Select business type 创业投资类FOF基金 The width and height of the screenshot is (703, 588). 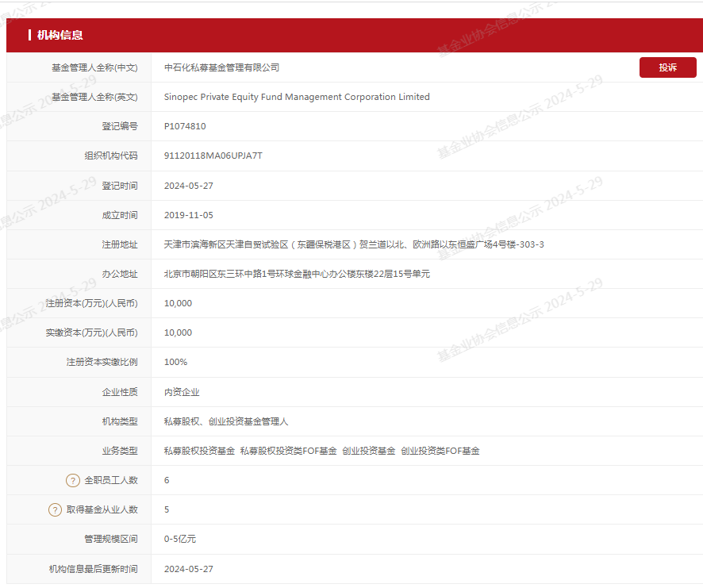[x=440, y=451]
